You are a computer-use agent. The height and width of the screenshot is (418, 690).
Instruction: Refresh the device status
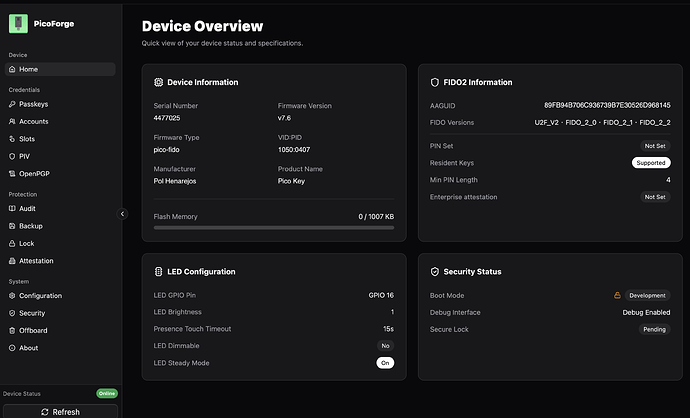click(x=61, y=412)
